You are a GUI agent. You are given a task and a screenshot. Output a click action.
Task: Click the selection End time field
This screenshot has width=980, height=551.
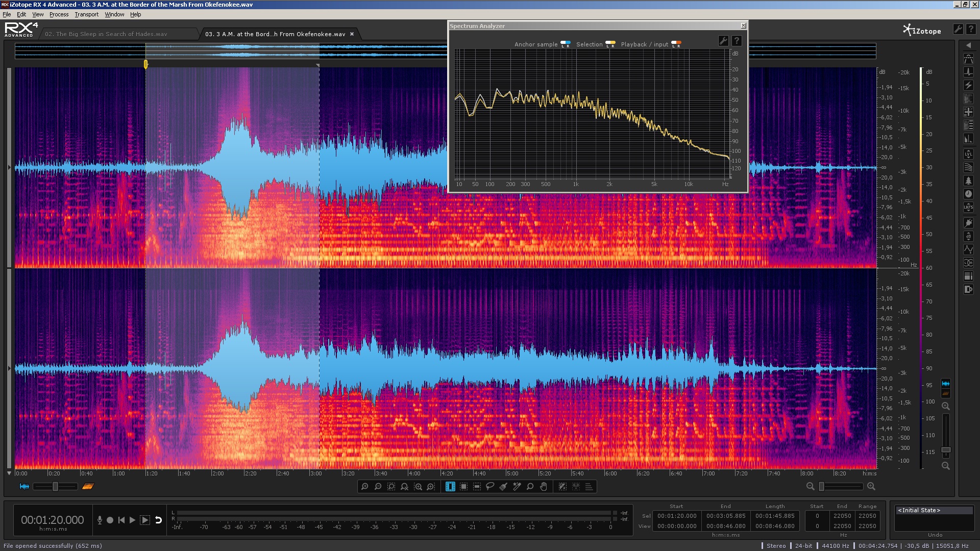point(725,516)
